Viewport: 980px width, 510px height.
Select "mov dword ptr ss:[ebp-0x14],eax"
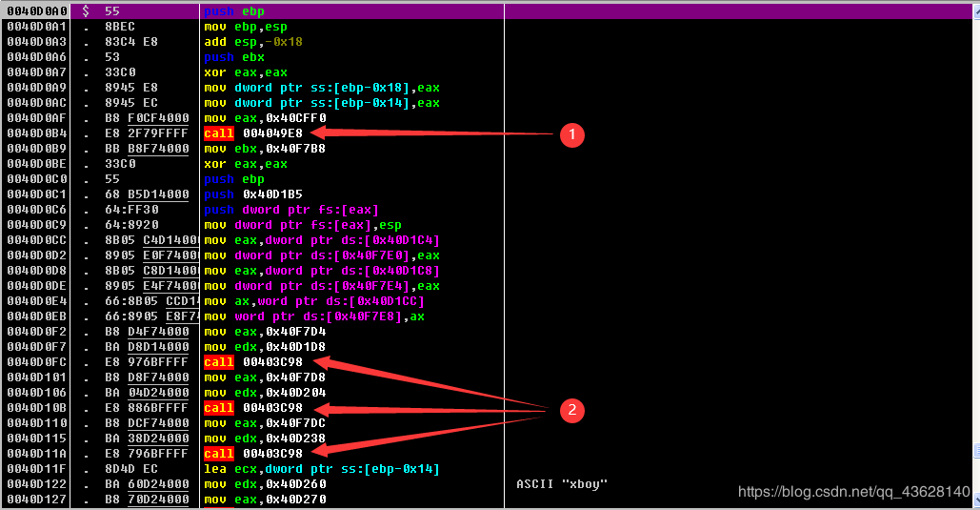(322, 103)
